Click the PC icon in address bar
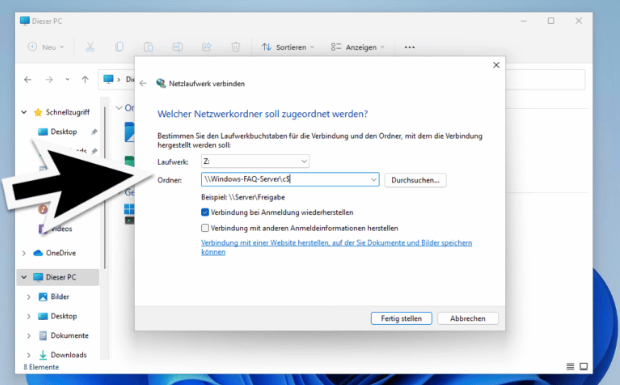Screen dimensions: 620x385 (108, 79)
